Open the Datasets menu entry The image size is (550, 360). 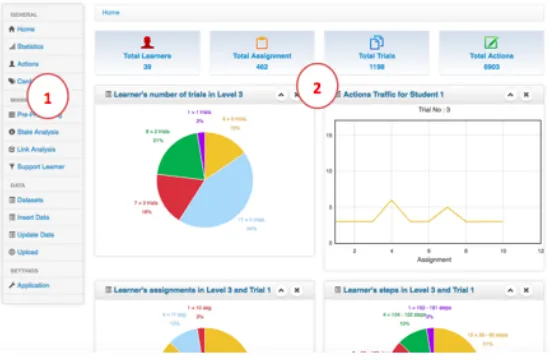(30, 200)
